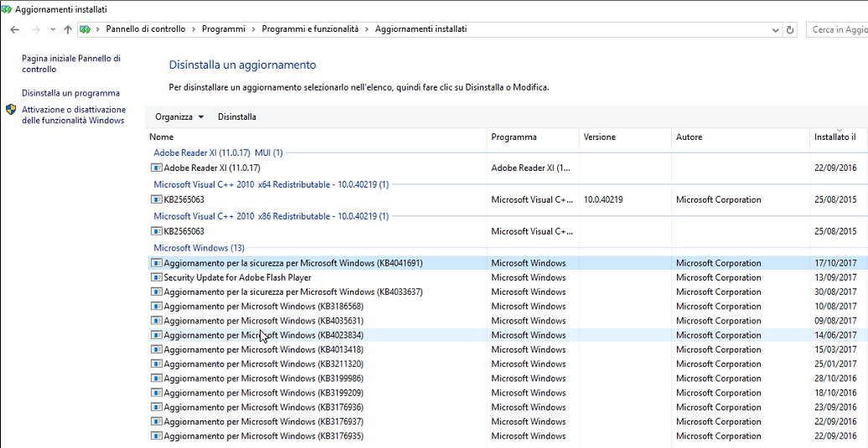Click the icon of KB4013418 update
The height and width of the screenshot is (448, 868).
pos(157,349)
